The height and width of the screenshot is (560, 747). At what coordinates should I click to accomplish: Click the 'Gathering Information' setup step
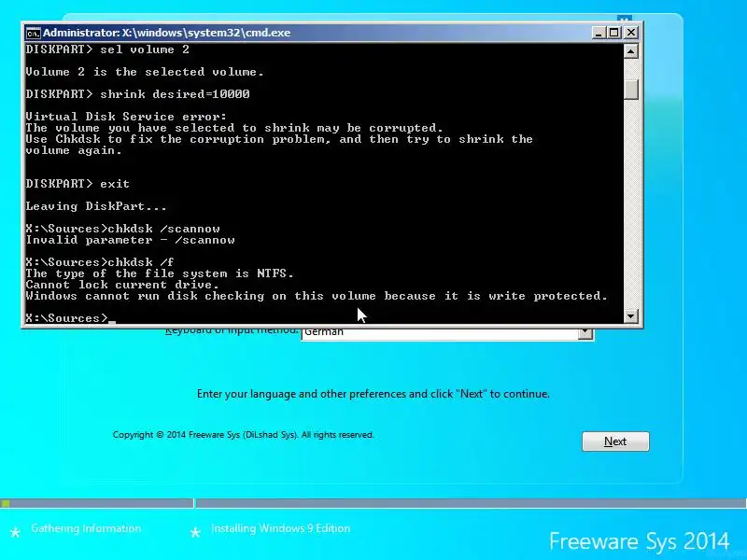[86, 528]
